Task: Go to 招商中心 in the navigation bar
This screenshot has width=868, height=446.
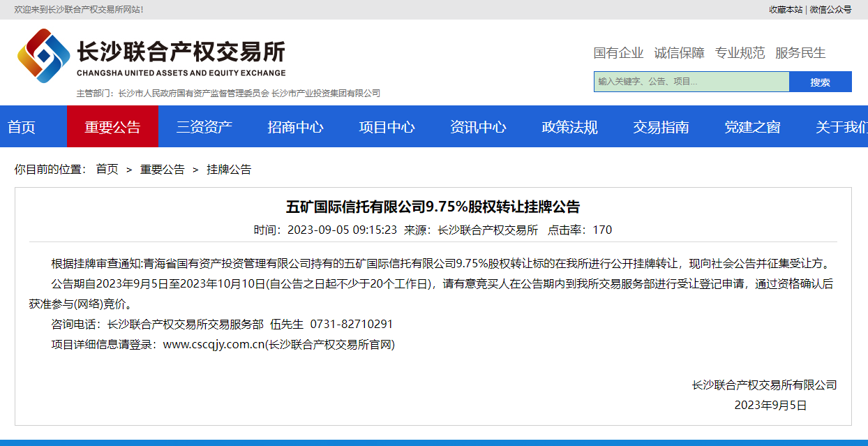Action: [x=295, y=127]
